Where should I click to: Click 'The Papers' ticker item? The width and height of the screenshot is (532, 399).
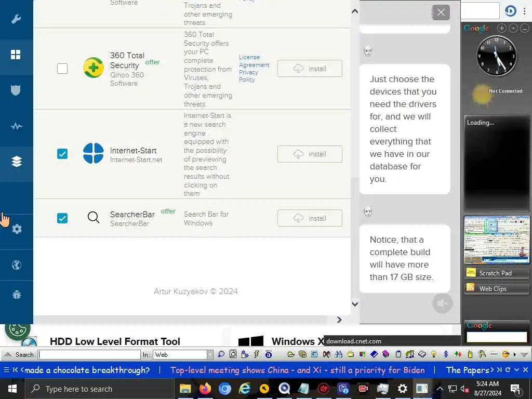468,370
